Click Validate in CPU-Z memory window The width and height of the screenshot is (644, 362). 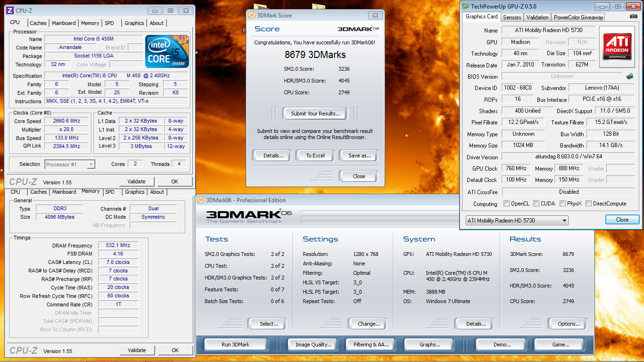137,350
